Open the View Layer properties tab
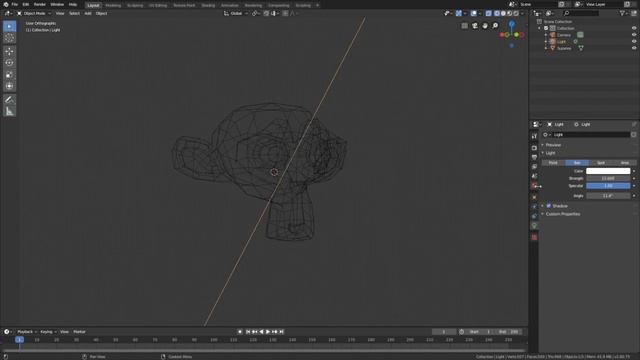 pyautogui.click(x=534, y=167)
